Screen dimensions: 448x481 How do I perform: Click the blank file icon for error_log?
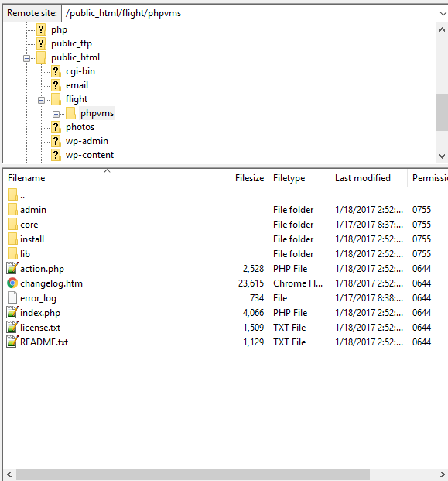[12, 297]
